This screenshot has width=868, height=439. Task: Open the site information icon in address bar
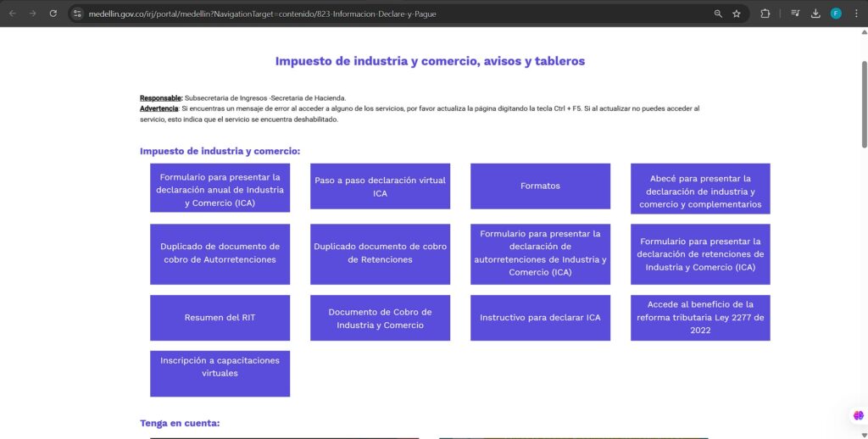pos(77,14)
